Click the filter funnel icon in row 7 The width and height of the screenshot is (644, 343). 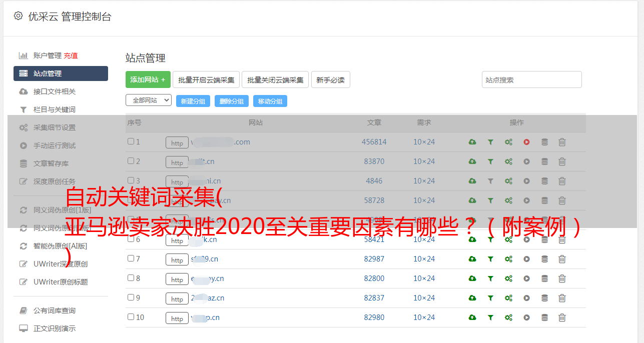click(490, 259)
